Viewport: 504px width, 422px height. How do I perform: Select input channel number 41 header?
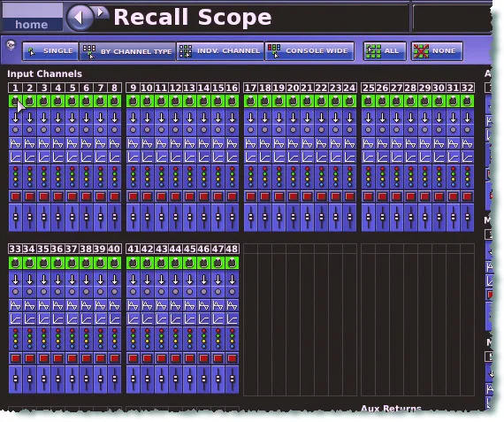(x=133, y=249)
